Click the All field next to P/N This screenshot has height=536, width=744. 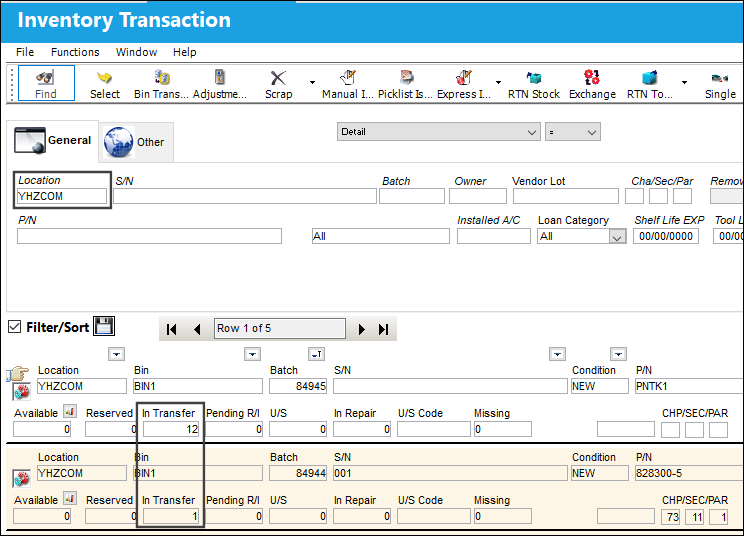click(381, 236)
